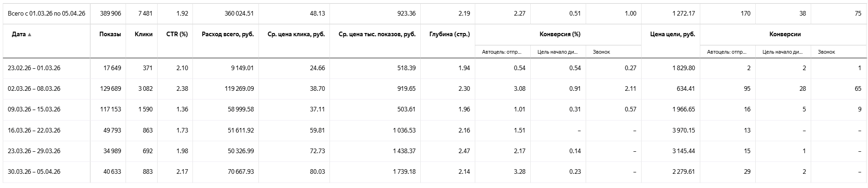Click Автоцель subheader under Конверсия (%)

[501, 52]
